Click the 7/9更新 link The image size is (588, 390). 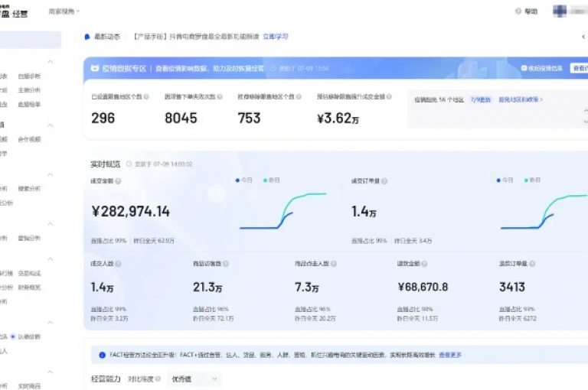481,99
